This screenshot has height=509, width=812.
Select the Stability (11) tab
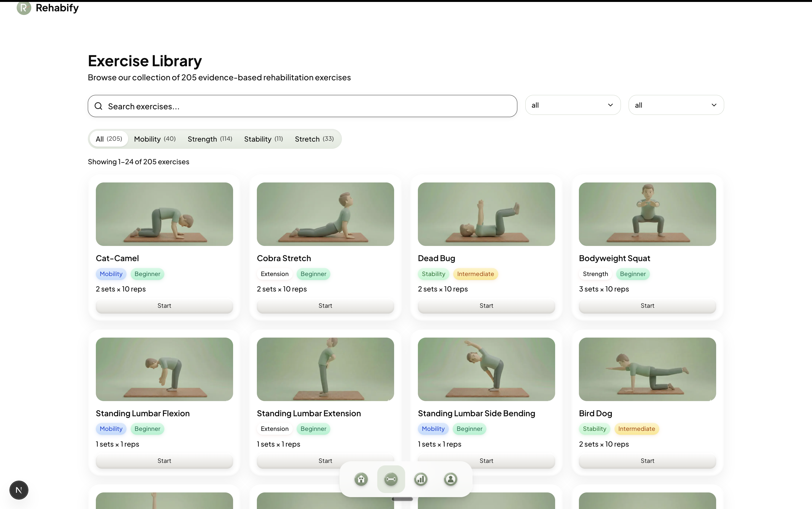(x=263, y=139)
